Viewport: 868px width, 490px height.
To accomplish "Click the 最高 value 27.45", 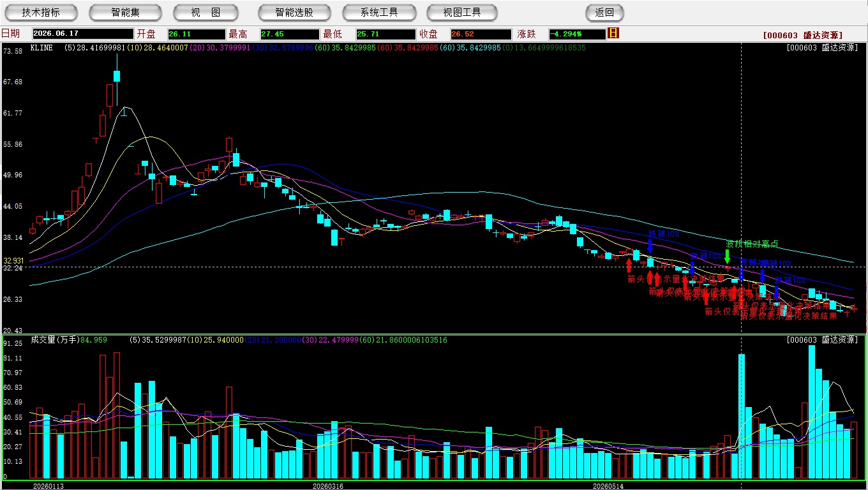I will click(289, 34).
